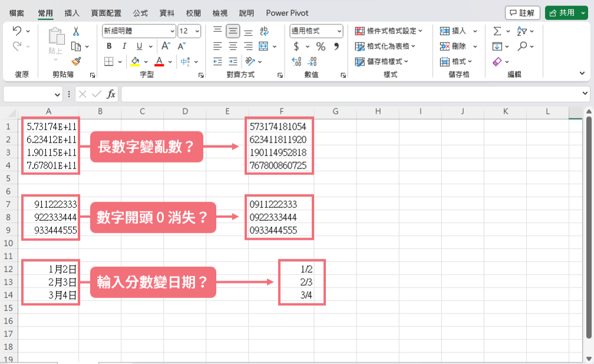Select the AutoSum (Σ) icon
The image size is (594, 364).
coord(497,31)
